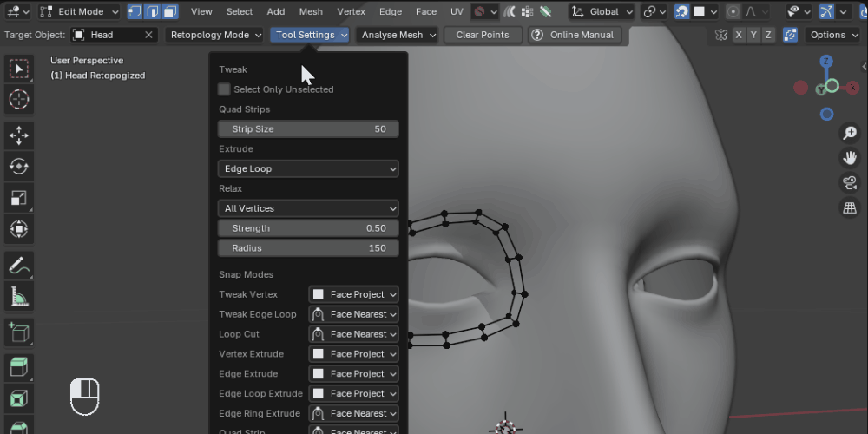Viewport: 868px width, 434px height.
Task: Open the Online Manual link
Action: [x=574, y=35]
